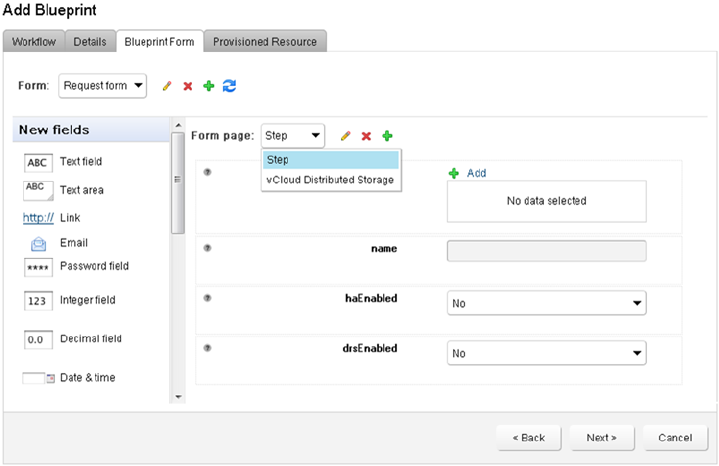Click the red delete icon beside Form dropdown
The image size is (719, 466).
click(x=188, y=86)
